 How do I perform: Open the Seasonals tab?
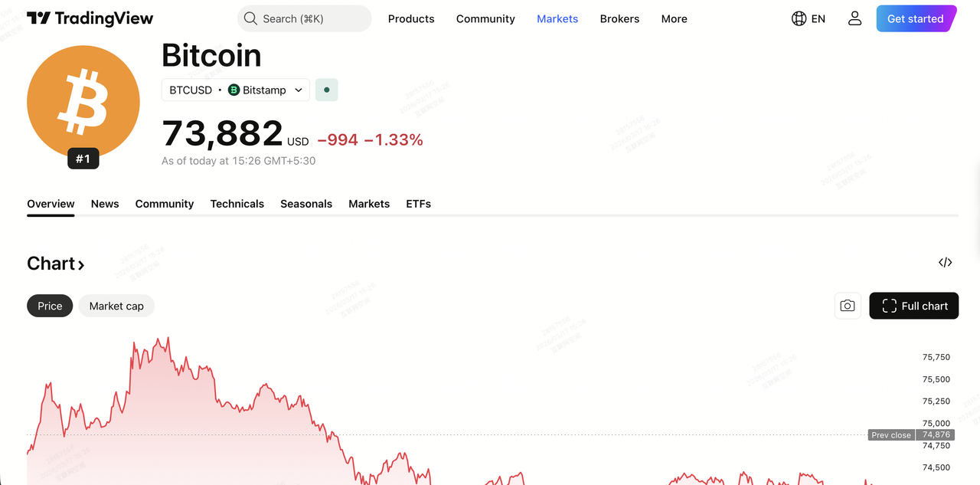click(x=306, y=204)
